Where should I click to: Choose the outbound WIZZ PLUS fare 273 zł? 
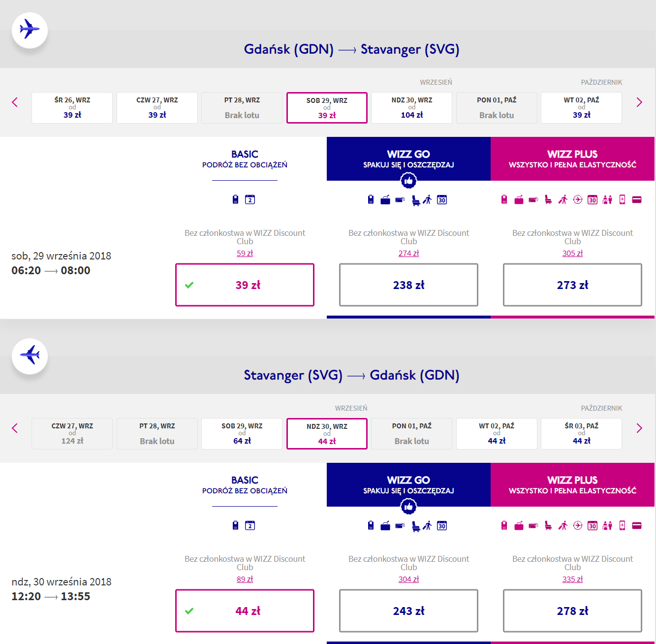pyautogui.click(x=572, y=285)
